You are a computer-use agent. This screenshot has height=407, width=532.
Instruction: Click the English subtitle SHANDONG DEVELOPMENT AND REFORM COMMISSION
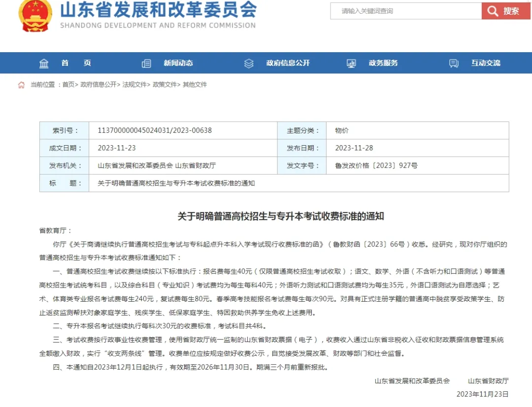coord(158,26)
